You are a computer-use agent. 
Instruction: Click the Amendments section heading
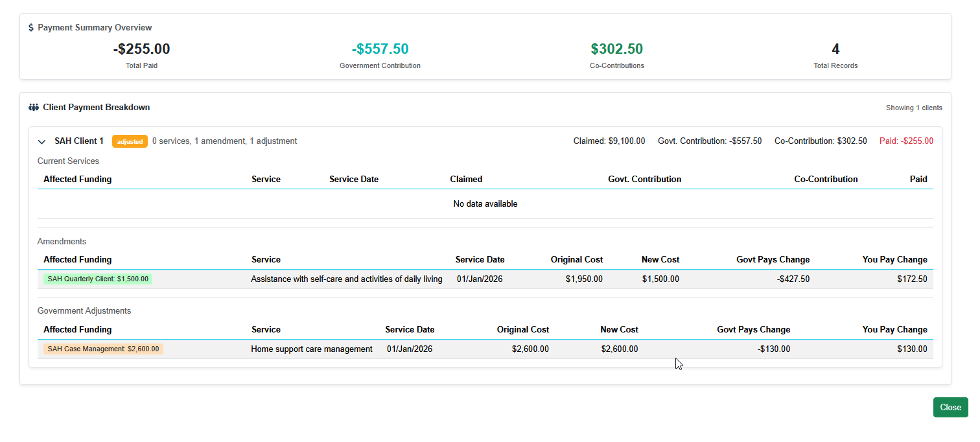point(62,242)
